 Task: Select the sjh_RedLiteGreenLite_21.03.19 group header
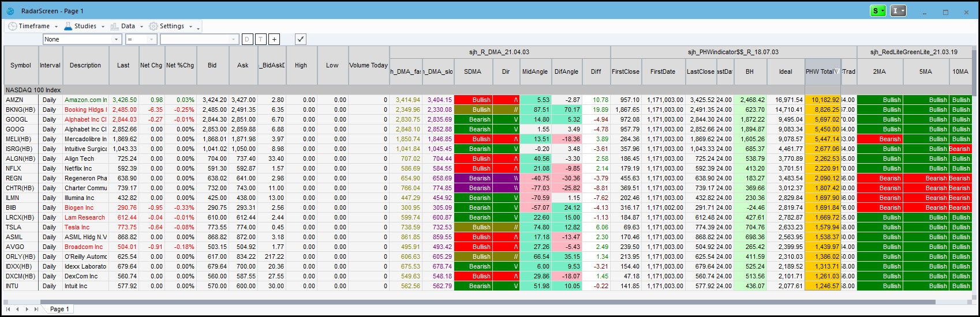(914, 52)
